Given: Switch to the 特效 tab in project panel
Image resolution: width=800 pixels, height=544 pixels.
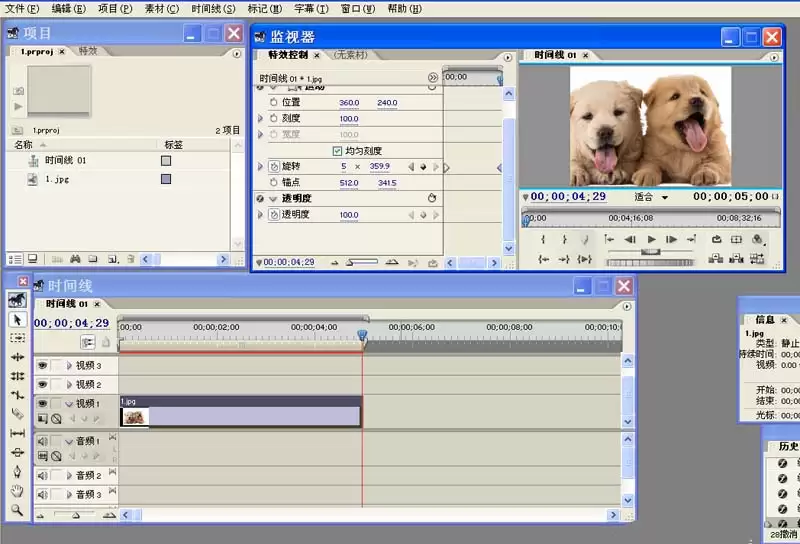Looking at the screenshot, I should pyautogui.click(x=88, y=51).
